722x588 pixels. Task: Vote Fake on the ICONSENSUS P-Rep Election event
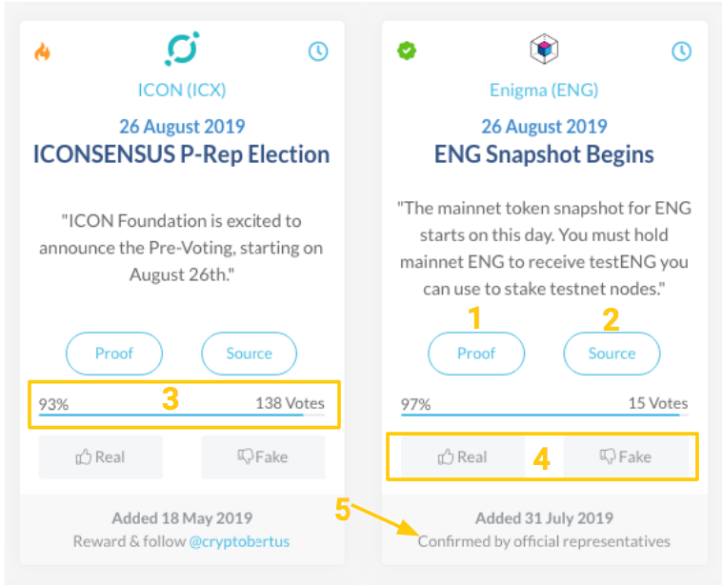(264, 457)
